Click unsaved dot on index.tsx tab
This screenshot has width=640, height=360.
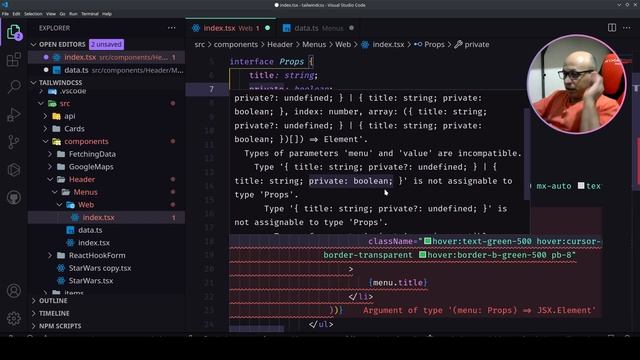pyautogui.click(x=267, y=28)
